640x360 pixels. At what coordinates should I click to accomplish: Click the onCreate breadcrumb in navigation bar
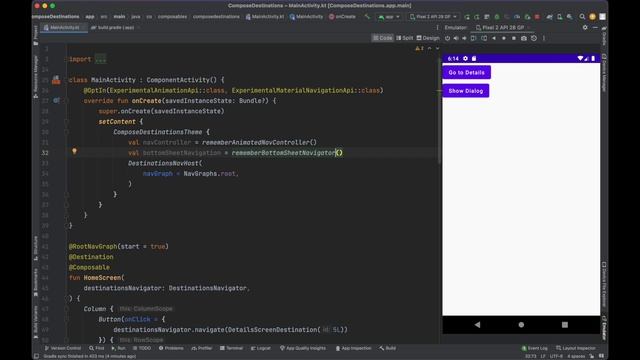342,17
